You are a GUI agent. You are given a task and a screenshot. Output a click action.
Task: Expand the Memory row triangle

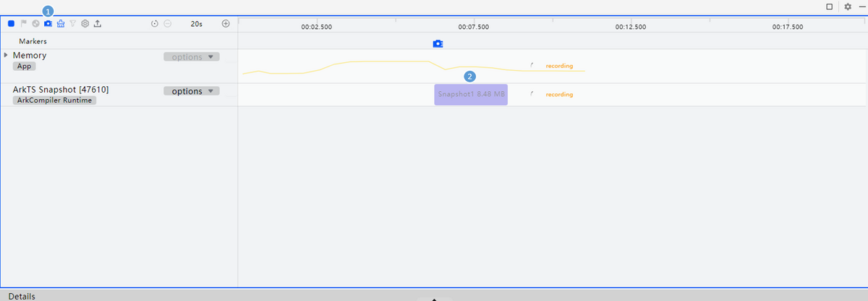(7, 55)
